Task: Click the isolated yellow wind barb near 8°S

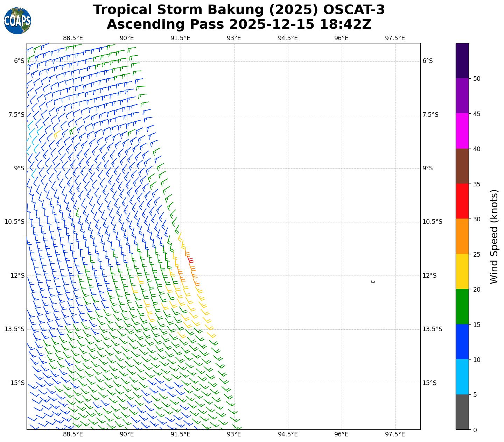Action: pyautogui.click(x=56, y=134)
